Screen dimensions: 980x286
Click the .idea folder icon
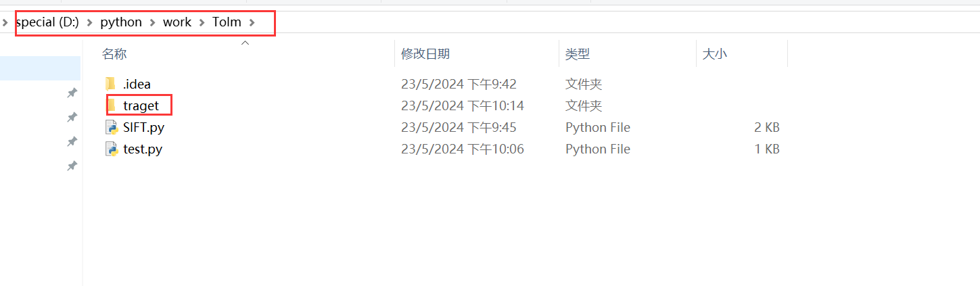pos(111,84)
